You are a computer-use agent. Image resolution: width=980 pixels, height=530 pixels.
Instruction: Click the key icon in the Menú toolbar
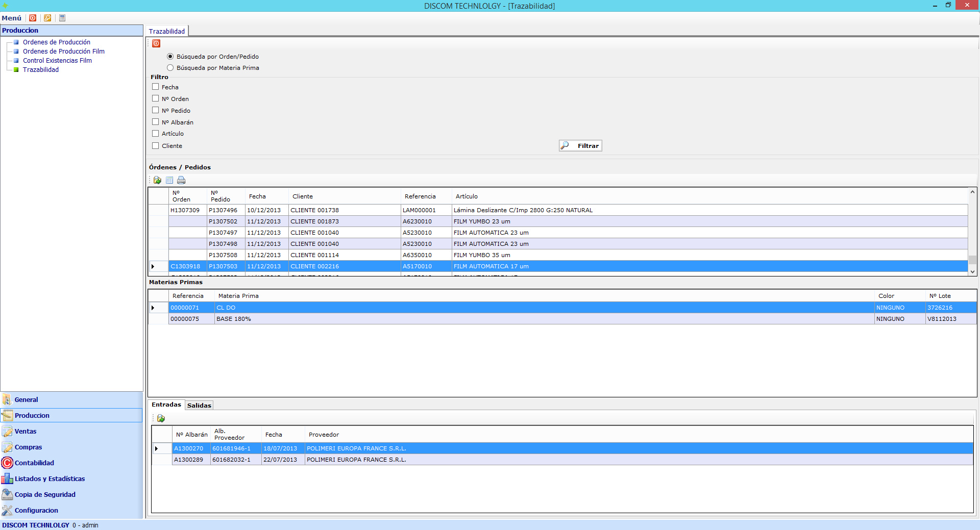(47, 18)
